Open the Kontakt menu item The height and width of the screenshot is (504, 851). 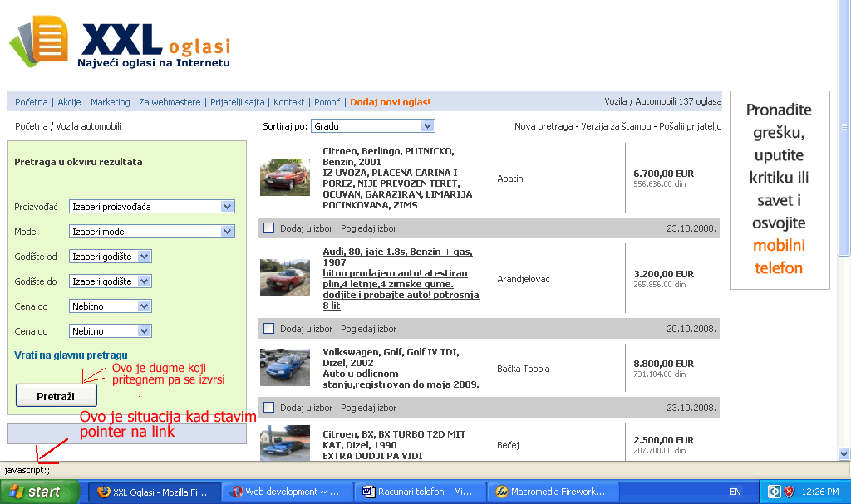pos(288,102)
